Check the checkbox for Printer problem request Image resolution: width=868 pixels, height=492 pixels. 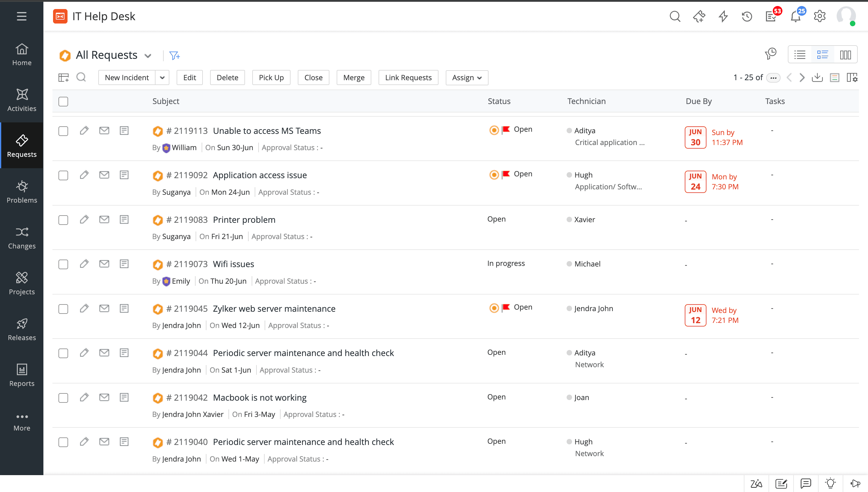pos(63,220)
